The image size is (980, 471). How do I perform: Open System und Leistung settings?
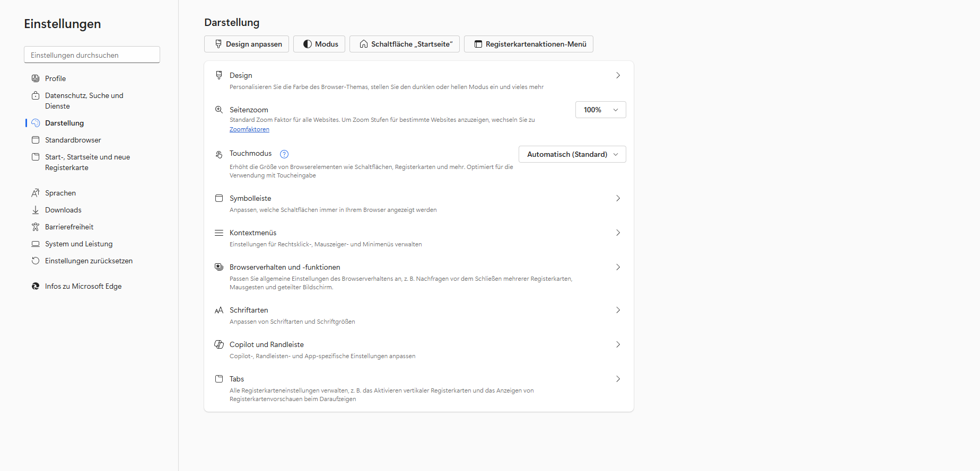[x=78, y=244]
